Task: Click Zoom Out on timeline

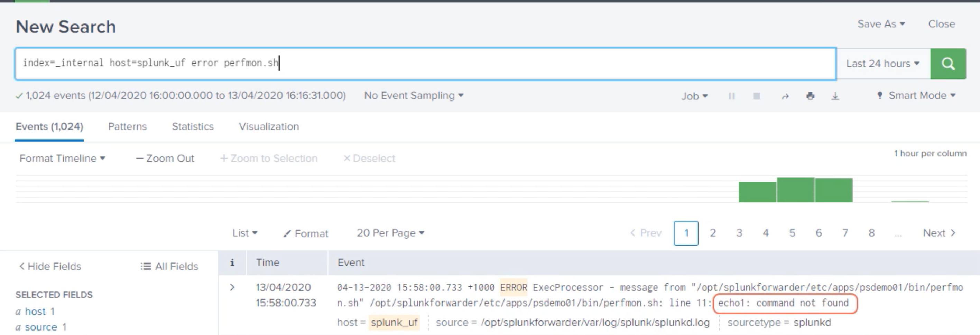Action: 165,158
